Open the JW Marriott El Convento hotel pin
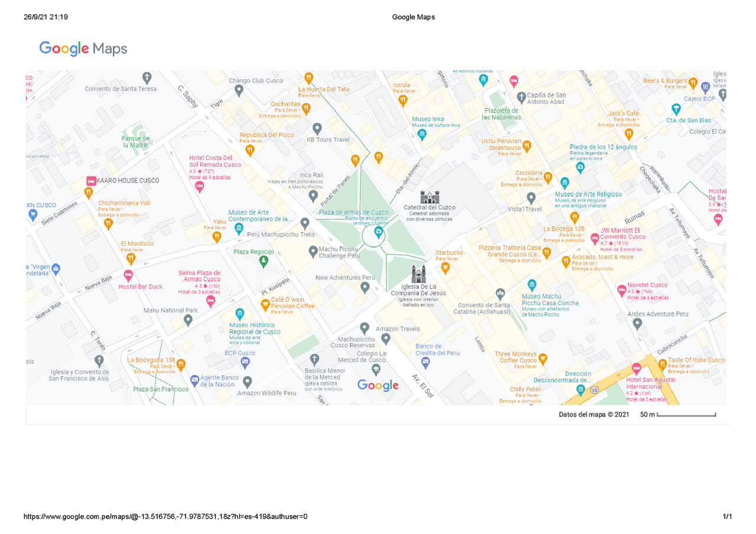 click(x=595, y=239)
